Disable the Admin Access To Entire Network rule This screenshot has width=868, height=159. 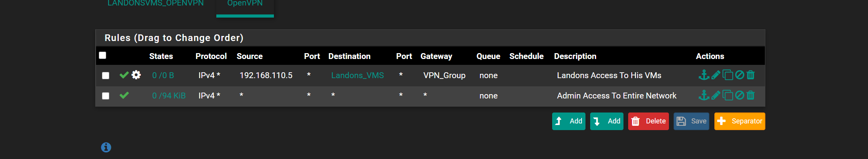739,95
